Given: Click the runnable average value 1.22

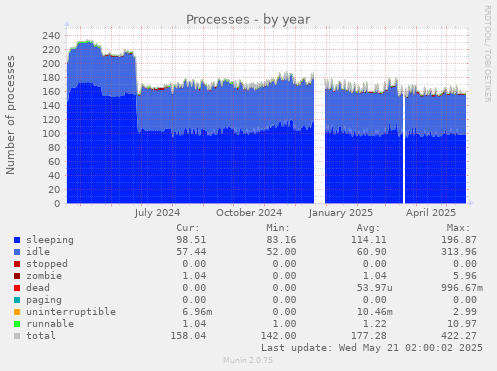Looking at the screenshot, I should (x=375, y=324).
